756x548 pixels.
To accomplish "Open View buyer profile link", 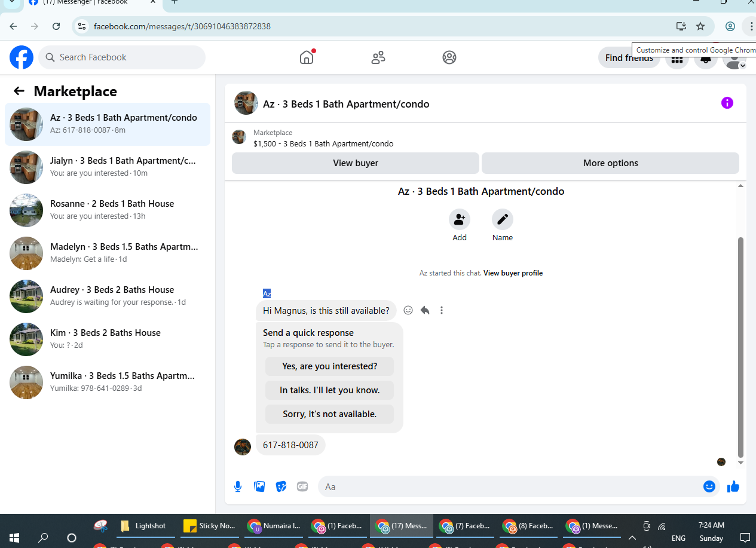I will tap(513, 273).
